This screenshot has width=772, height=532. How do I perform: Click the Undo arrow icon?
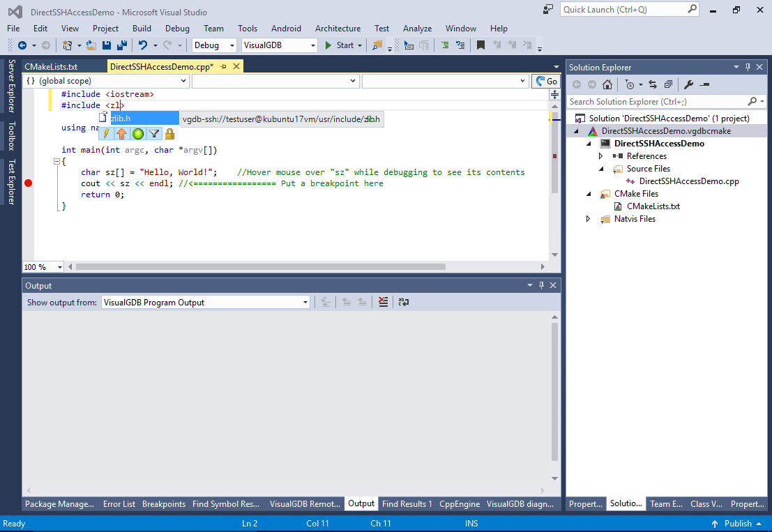coord(143,45)
